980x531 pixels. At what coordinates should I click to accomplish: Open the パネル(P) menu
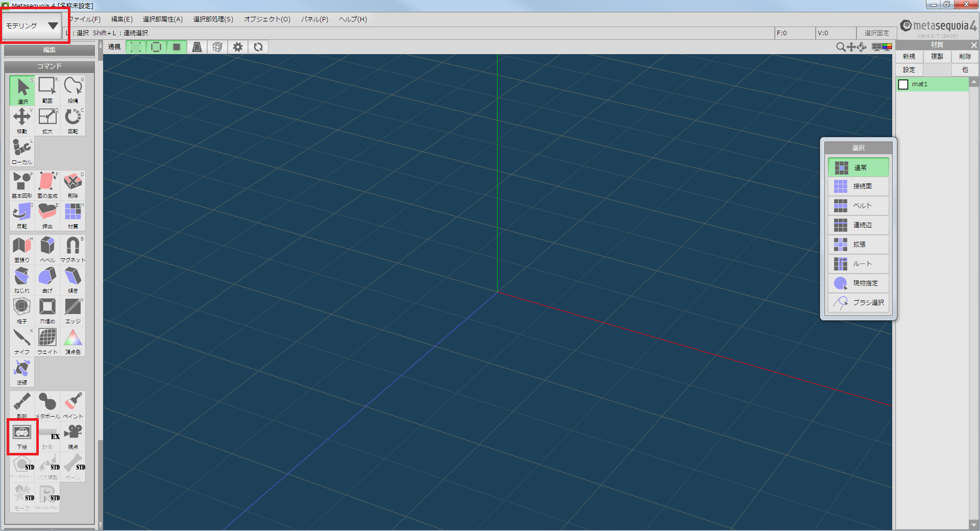(x=315, y=19)
